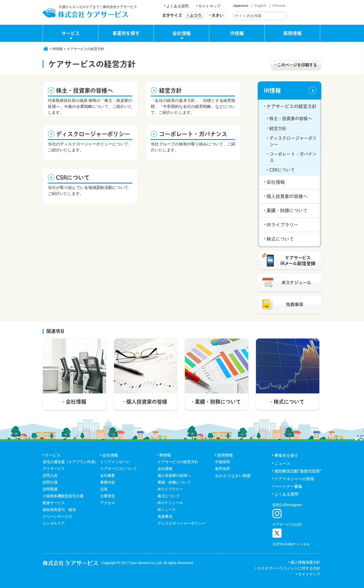Click the site search input field
This screenshot has width=364, height=588.
point(259,16)
